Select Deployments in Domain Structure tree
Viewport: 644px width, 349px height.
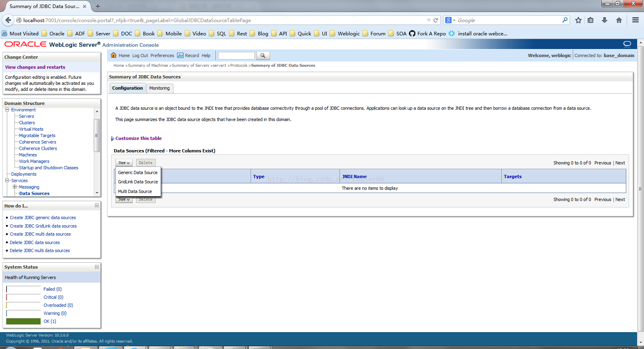tap(24, 174)
